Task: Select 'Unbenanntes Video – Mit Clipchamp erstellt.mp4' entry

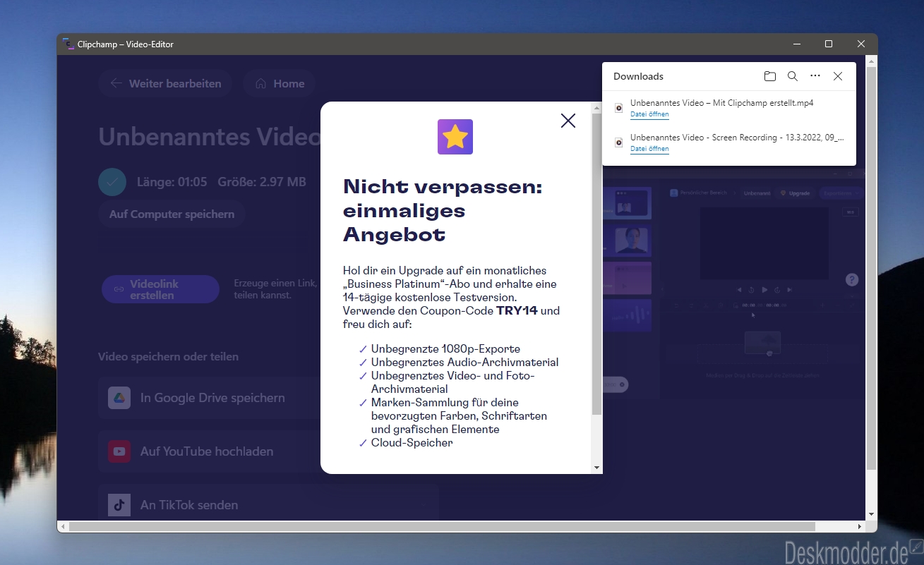Action: [729, 108]
